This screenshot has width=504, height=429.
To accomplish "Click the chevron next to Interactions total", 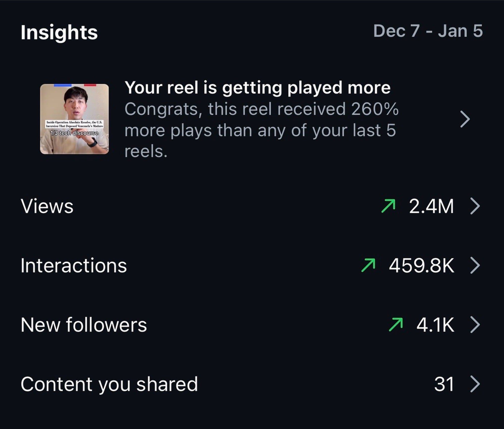I will coord(476,265).
